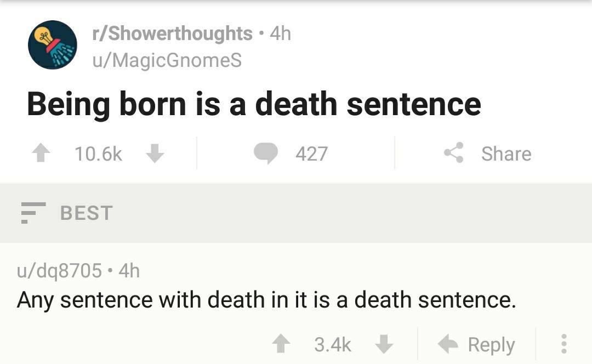The width and height of the screenshot is (592, 364).
Task: Open the BEST comment sort dropdown
Action: (x=87, y=213)
